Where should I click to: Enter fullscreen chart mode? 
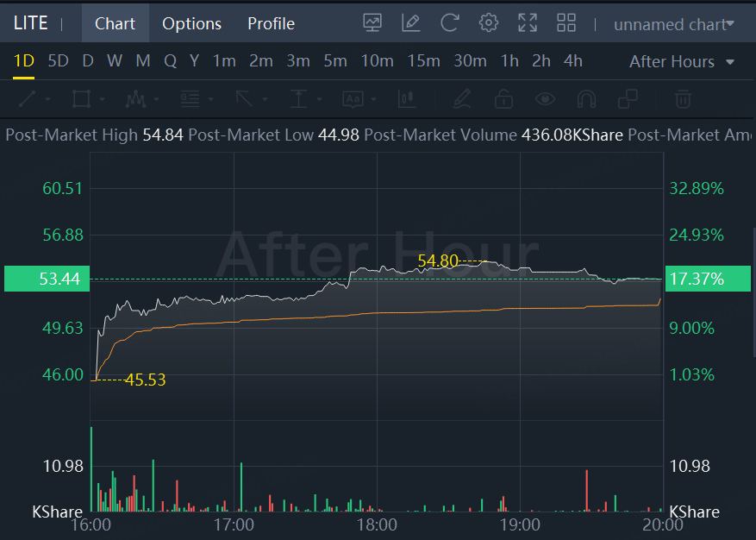(x=528, y=23)
